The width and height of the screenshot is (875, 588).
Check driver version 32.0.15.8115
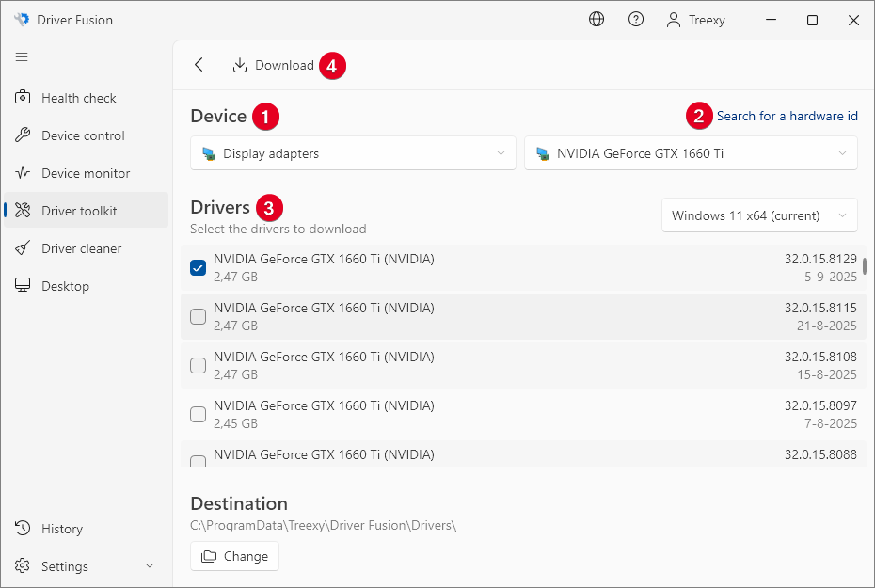click(x=199, y=316)
